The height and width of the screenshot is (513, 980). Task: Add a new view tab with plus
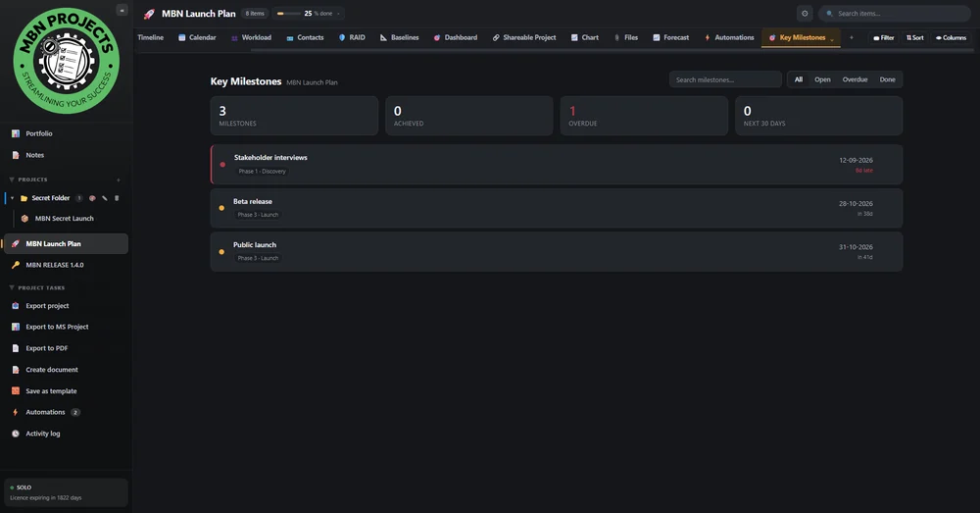click(x=851, y=37)
